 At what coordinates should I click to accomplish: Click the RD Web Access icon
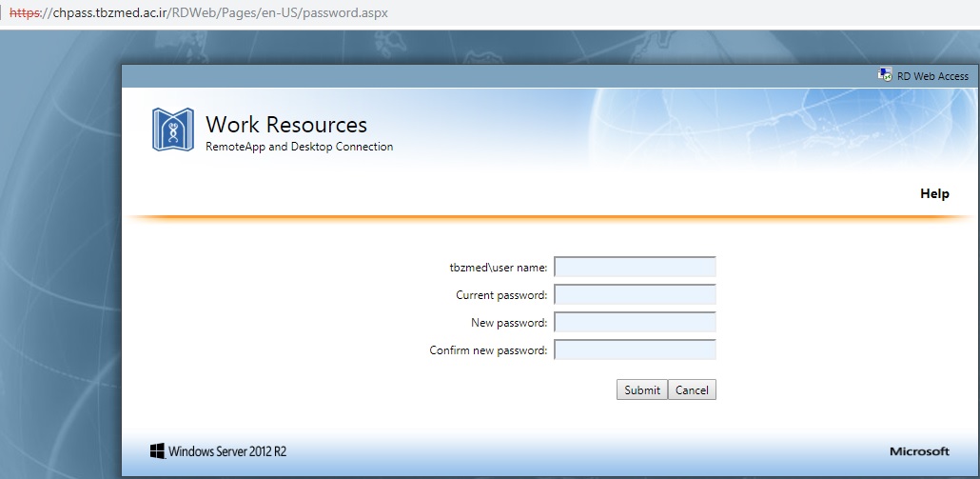click(x=885, y=76)
